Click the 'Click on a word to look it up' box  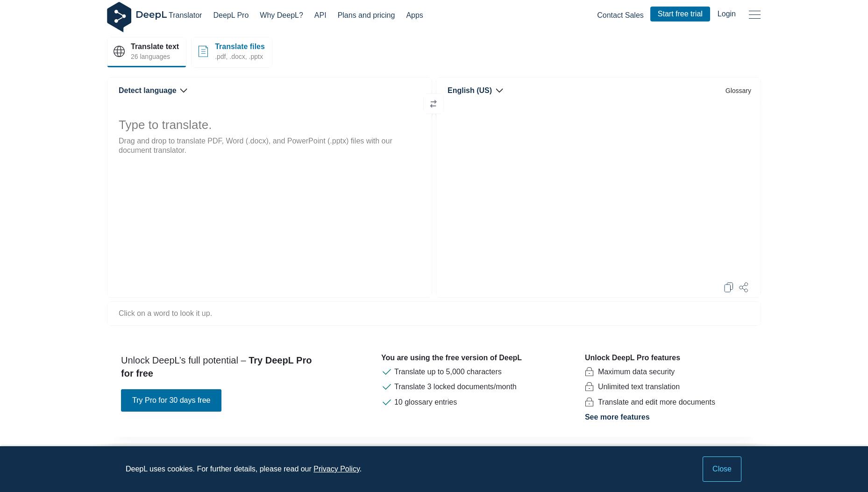(434, 314)
